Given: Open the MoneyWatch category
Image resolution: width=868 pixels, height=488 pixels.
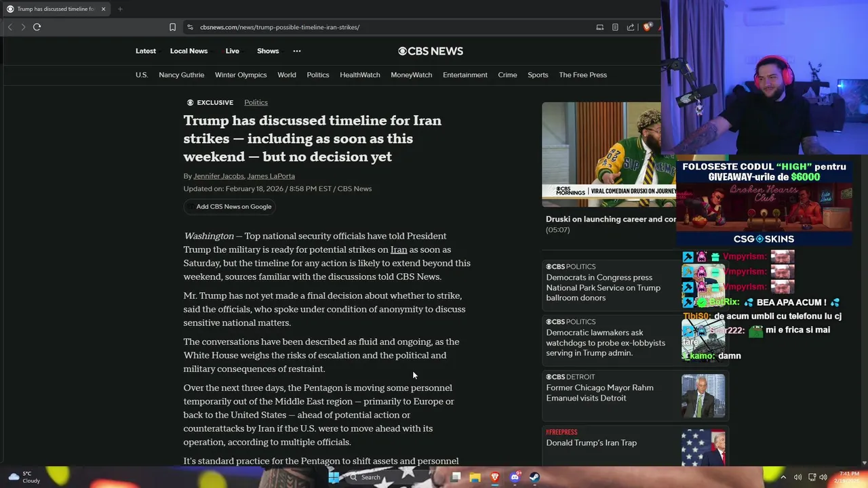Looking at the screenshot, I should pos(412,75).
